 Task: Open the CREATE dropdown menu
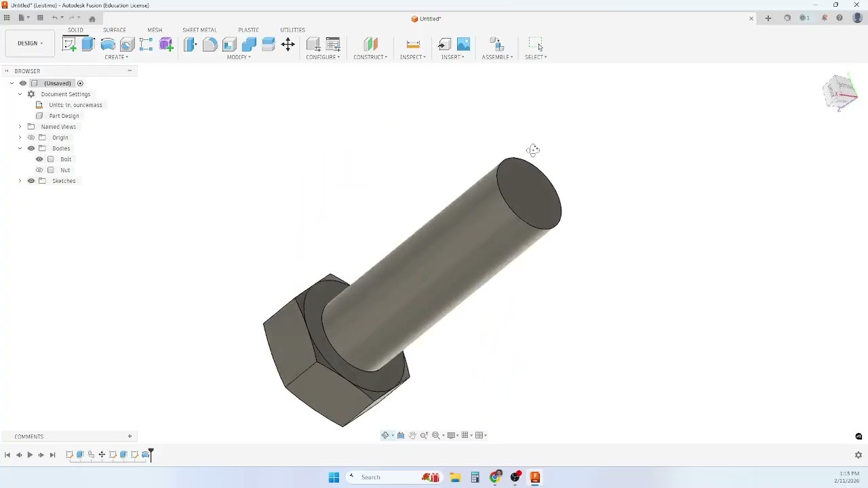point(116,57)
